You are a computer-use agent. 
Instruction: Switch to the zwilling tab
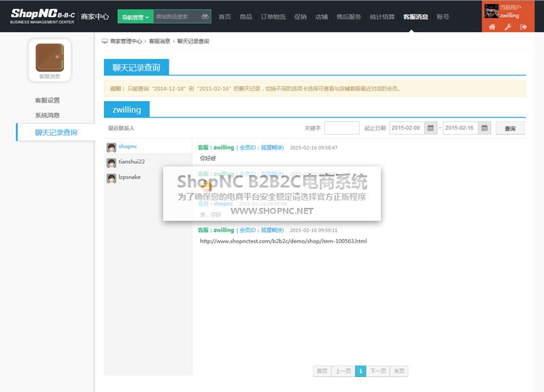pos(126,109)
